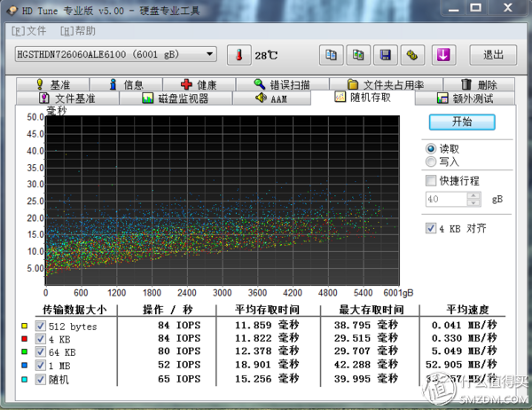This screenshot has width=532, height=410.
Task: Click the save floppy disk icon
Action: click(x=385, y=54)
